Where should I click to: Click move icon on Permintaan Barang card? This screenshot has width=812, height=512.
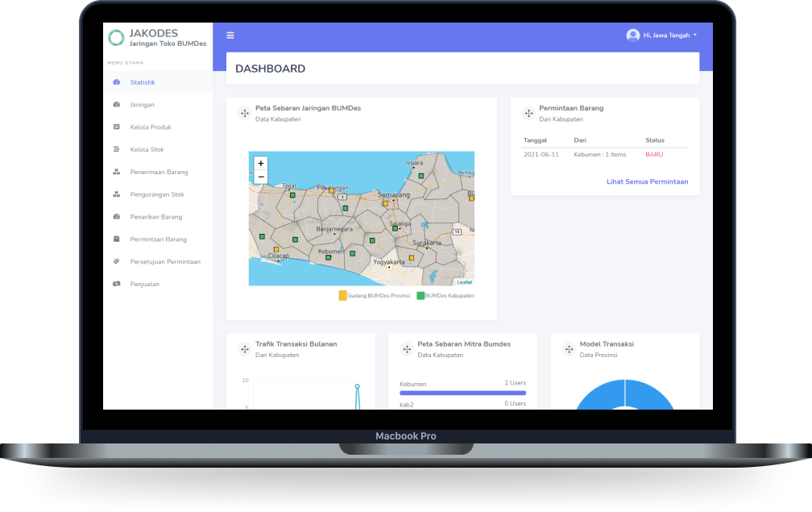tap(528, 113)
